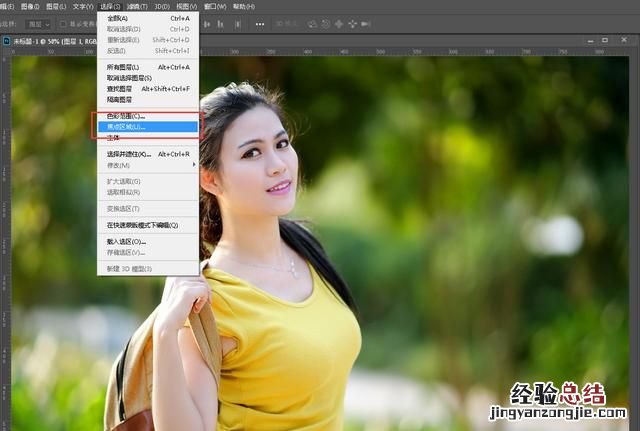Open the Filter (滤镜) menu
Image resolution: width=640 pixels, height=431 pixels.
[x=134, y=6]
